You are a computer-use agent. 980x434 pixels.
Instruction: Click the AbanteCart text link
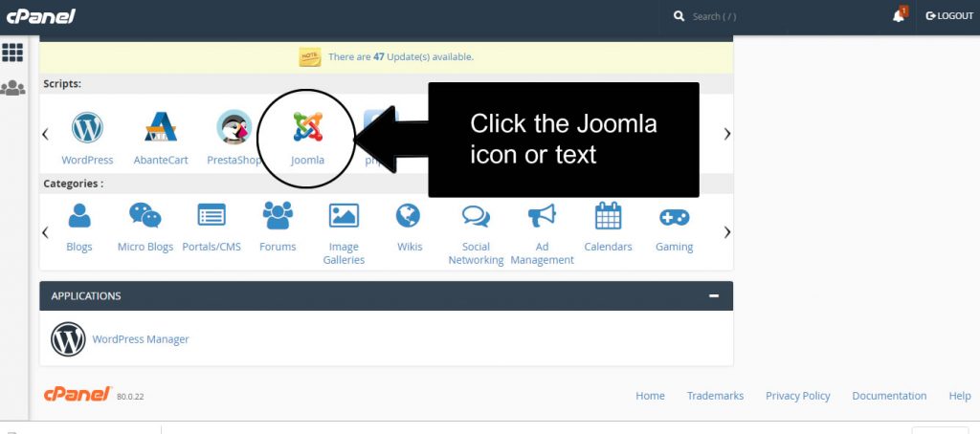[161, 160]
